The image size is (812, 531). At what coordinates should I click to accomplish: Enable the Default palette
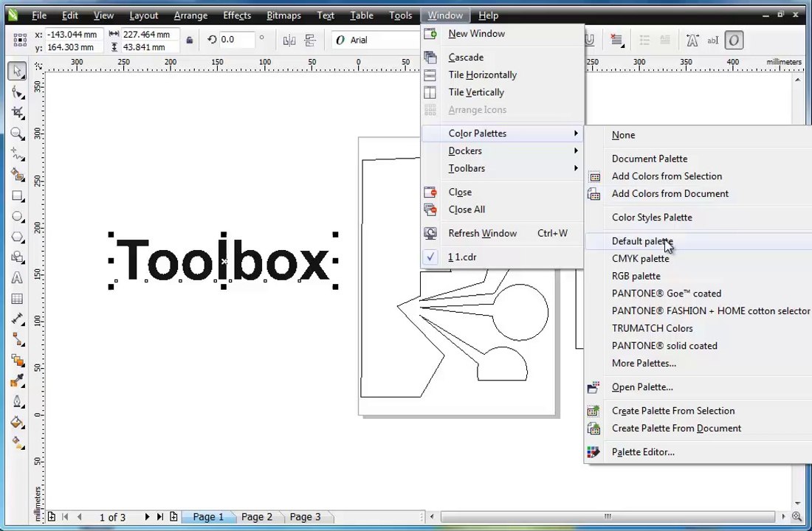point(698,241)
